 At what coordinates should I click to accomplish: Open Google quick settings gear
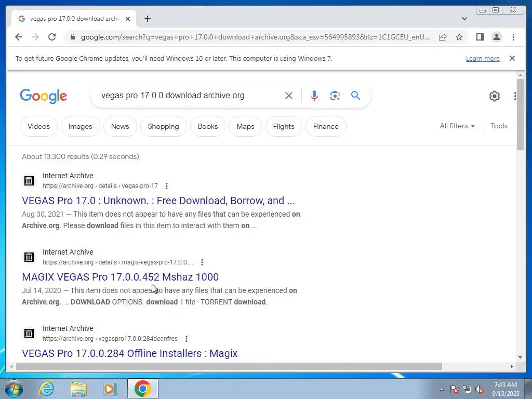495,96
